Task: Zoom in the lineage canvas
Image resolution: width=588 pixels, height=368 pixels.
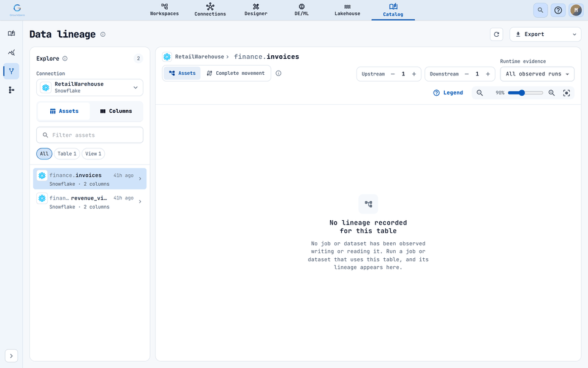Action: click(552, 93)
